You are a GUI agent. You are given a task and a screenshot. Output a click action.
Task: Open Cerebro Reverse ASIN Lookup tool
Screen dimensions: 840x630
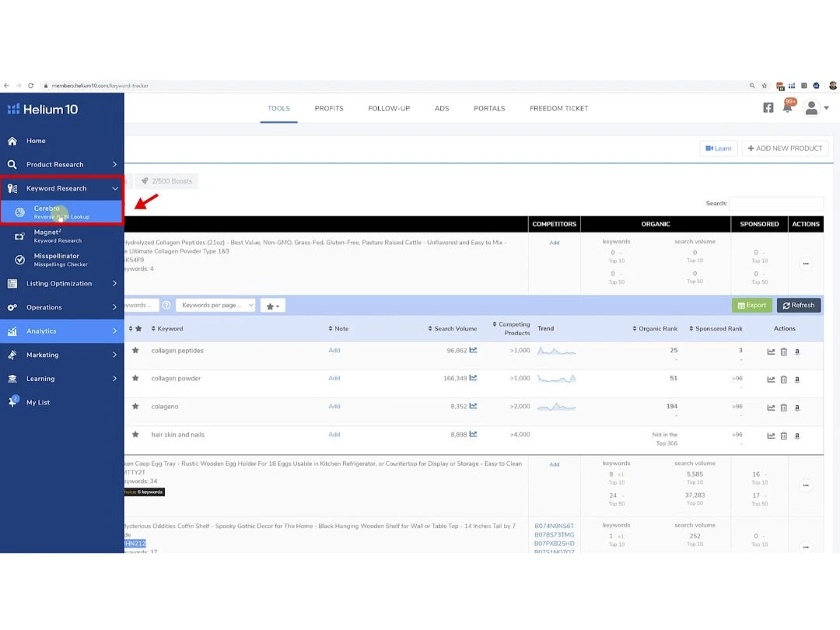[x=61, y=212]
